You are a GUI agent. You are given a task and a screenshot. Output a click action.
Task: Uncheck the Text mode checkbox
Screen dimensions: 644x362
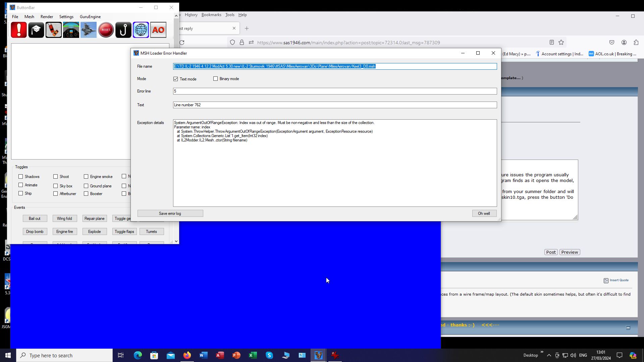[176, 79]
